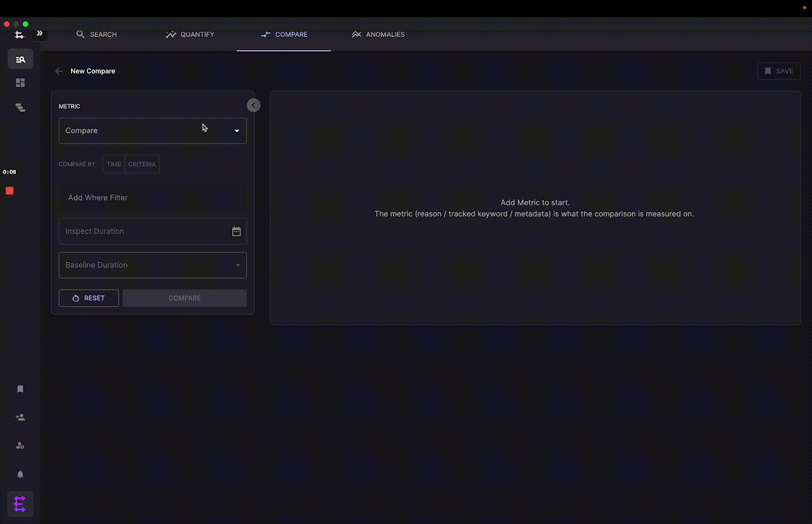Click the back arrow beside New Compare
The width and height of the screenshot is (812, 524).
(59, 71)
